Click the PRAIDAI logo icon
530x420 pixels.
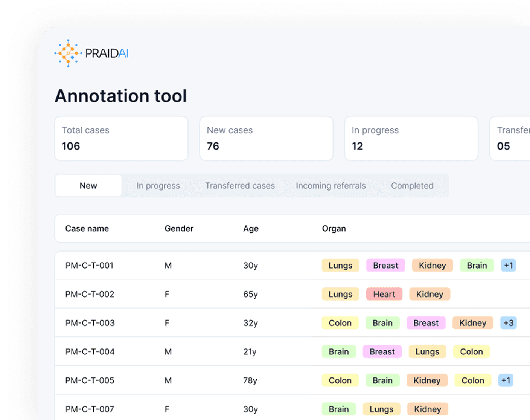pyautogui.click(x=68, y=53)
